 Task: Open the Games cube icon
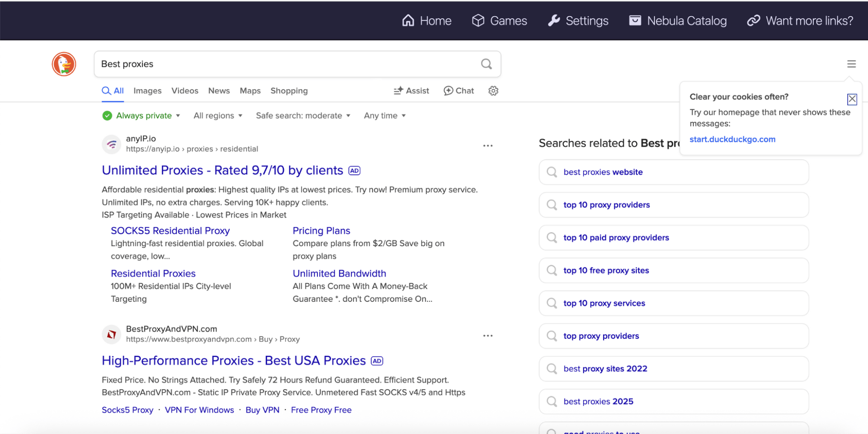coord(478,20)
